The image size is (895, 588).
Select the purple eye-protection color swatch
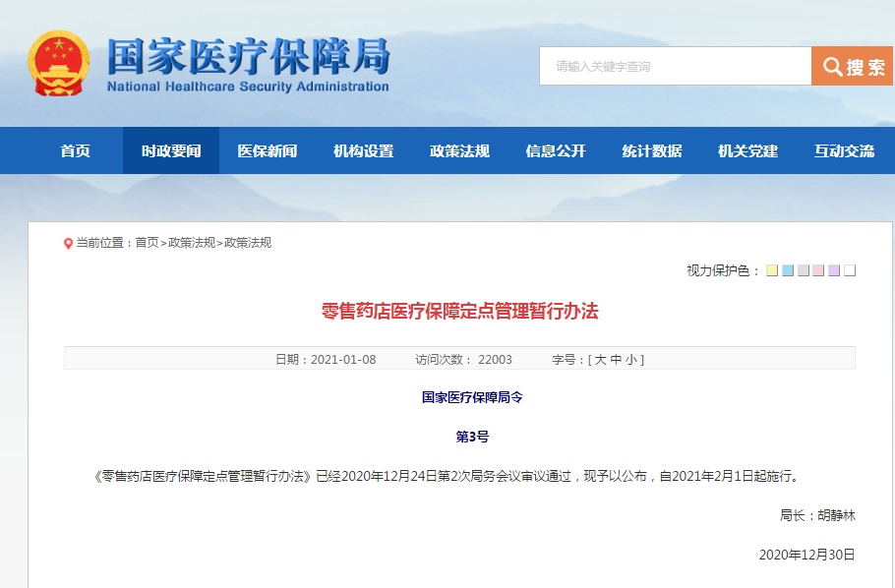pos(834,270)
